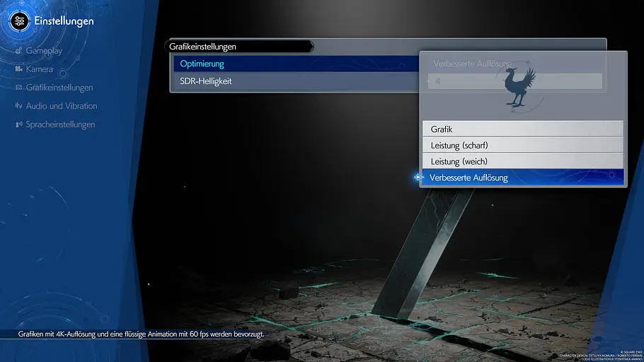Image resolution: width=644 pixels, height=362 pixels.
Task: Choose Leistung (weich) option
Action: click(523, 161)
